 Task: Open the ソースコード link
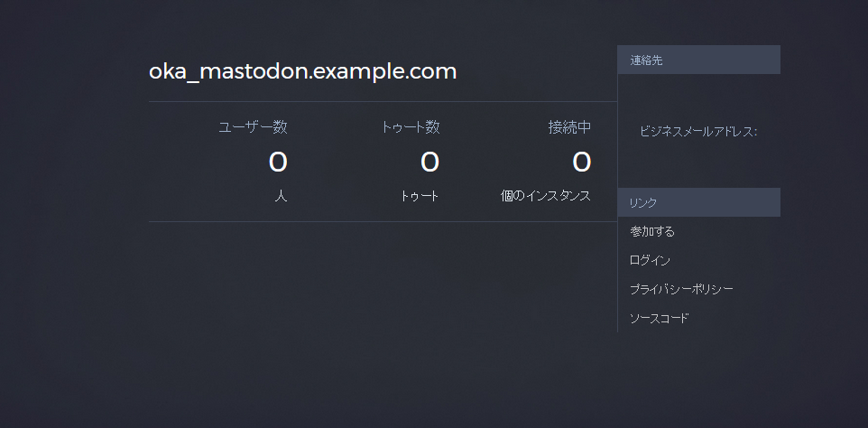[x=659, y=319]
